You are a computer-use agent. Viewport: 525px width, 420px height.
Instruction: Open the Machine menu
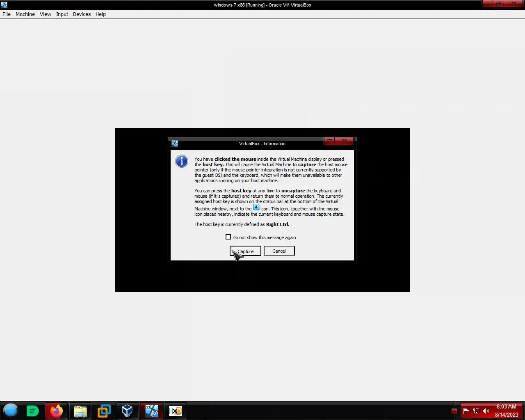pyautogui.click(x=25, y=14)
